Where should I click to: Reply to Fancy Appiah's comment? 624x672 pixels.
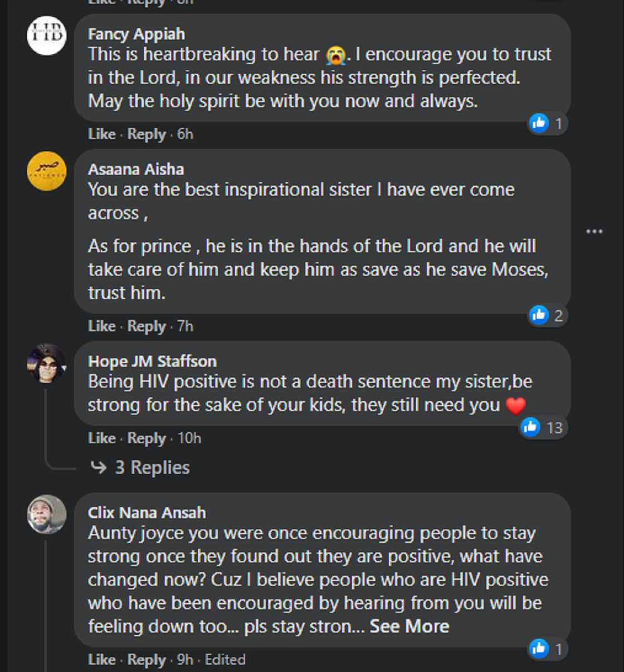tap(147, 134)
